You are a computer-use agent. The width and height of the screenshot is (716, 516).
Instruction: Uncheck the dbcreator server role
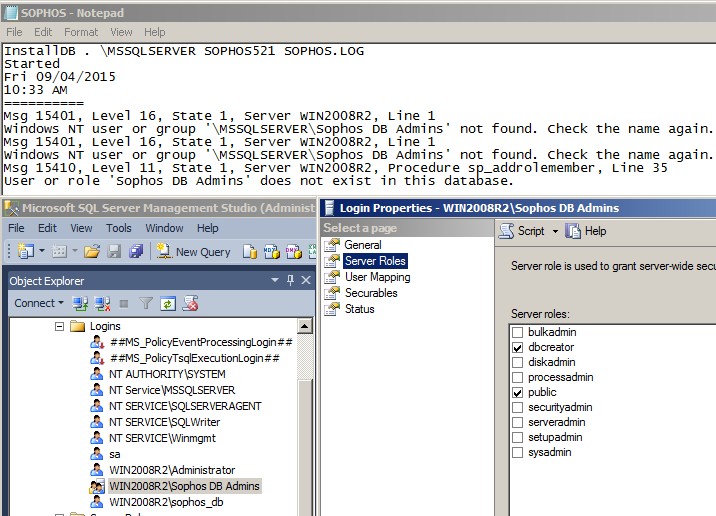pyautogui.click(x=517, y=348)
